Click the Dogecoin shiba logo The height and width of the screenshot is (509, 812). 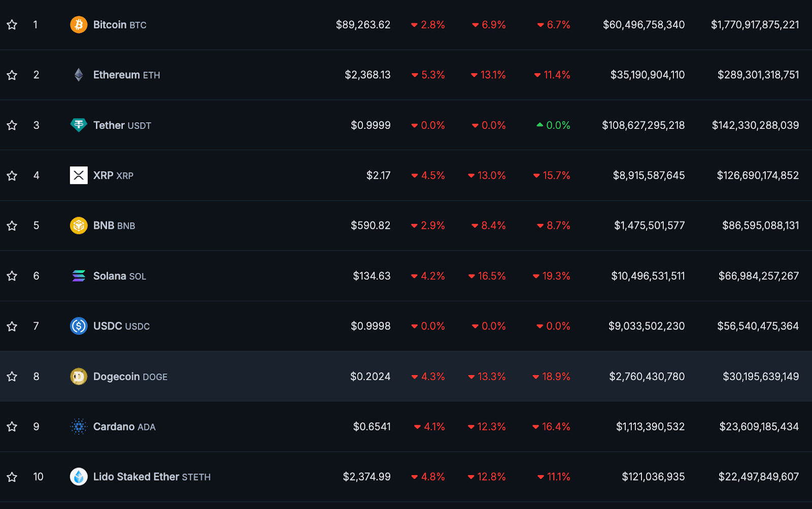pyautogui.click(x=79, y=377)
